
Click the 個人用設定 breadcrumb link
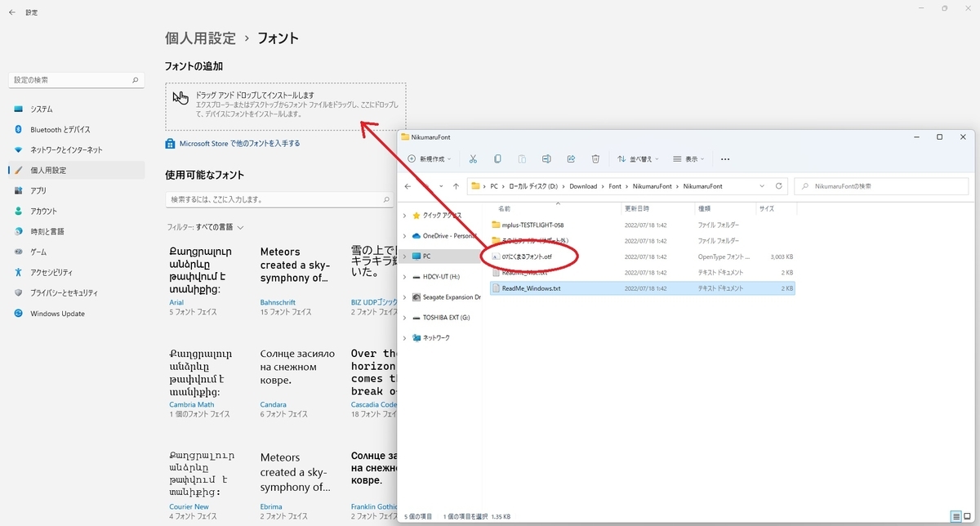[200, 38]
